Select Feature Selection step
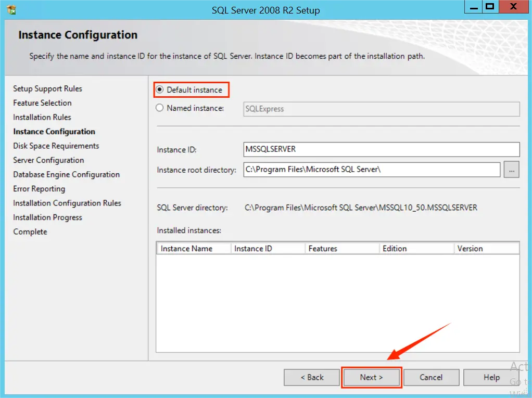 (x=42, y=103)
